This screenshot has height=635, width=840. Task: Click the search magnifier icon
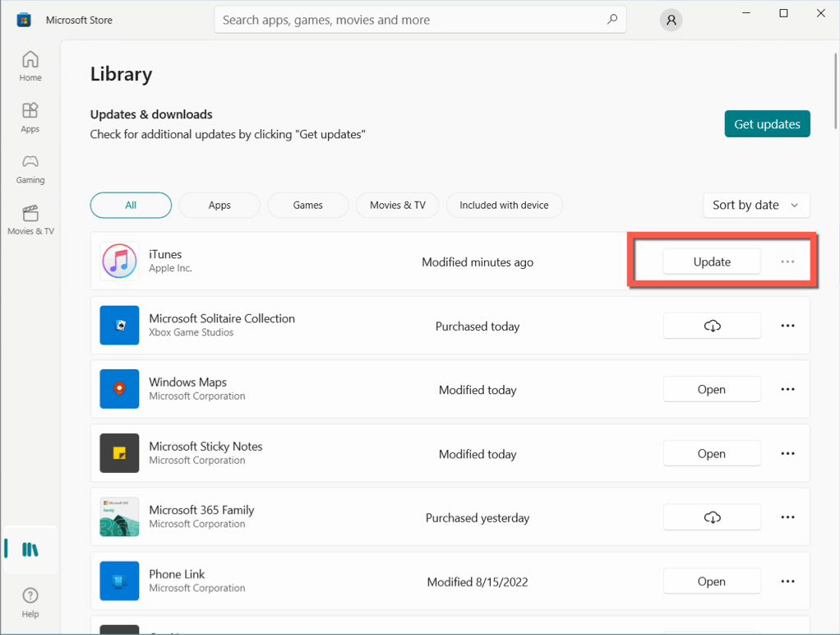coord(612,20)
